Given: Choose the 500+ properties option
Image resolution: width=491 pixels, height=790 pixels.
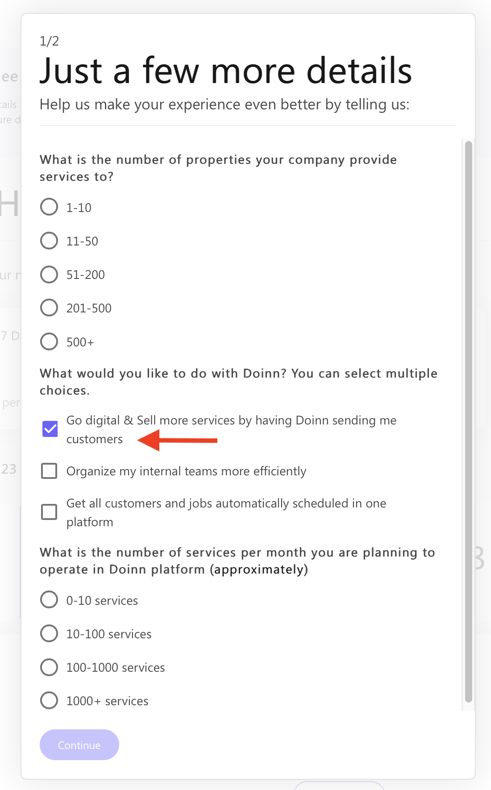Looking at the screenshot, I should [x=49, y=341].
